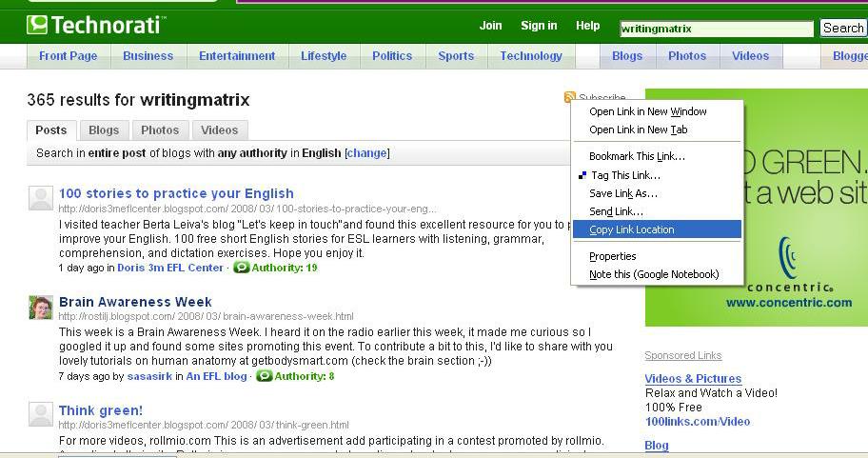Click the doris3meflcenter 100-stories URL text

(247, 209)
